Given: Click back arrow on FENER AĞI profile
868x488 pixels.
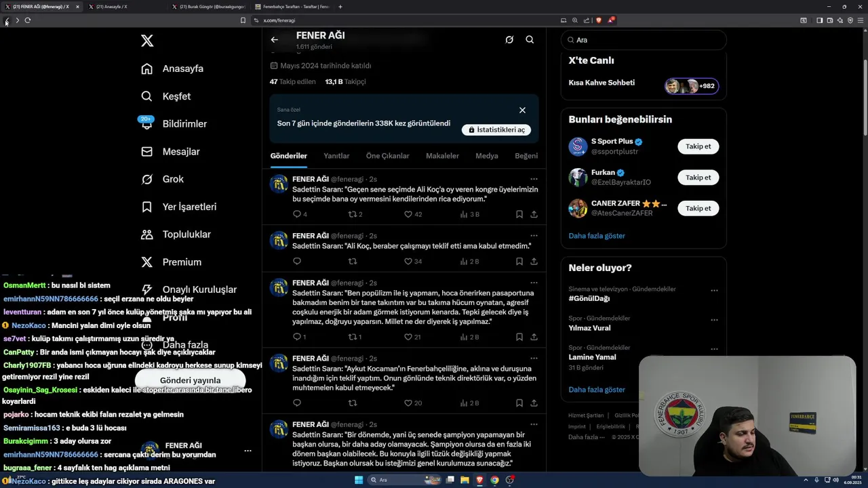Looking at the screenshot, I should coord(275,40).
